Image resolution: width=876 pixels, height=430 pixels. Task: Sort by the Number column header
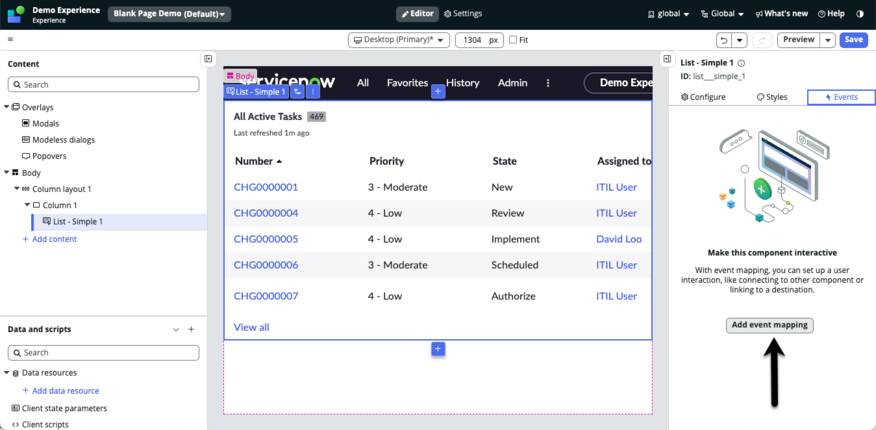(x=258, y=161)
